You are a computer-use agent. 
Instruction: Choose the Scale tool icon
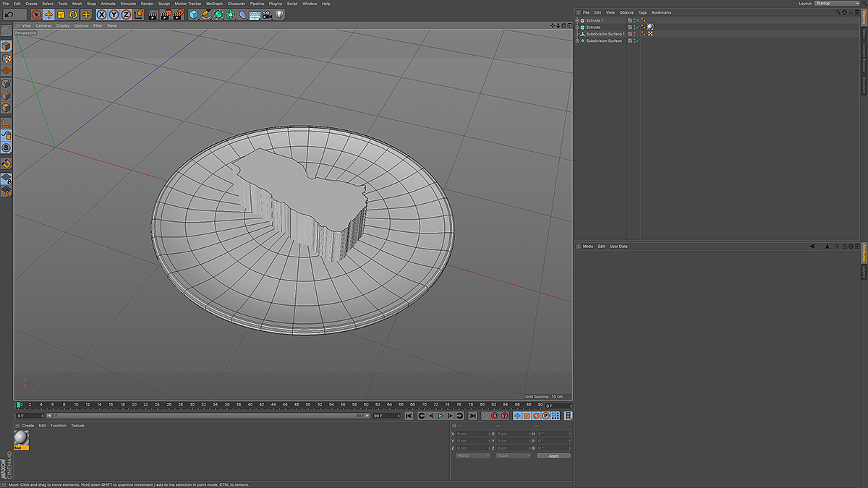point(61,14)
